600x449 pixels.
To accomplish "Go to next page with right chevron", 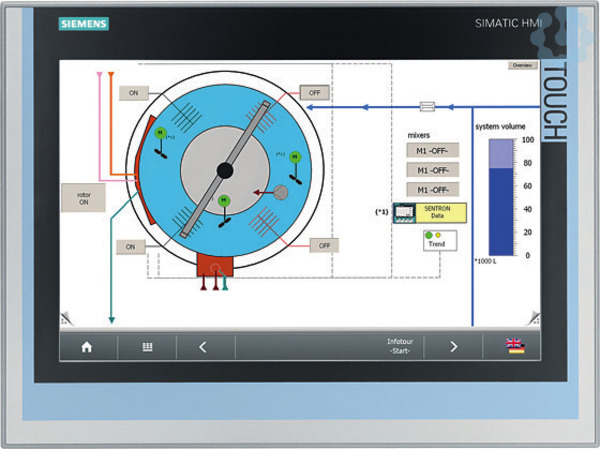I will [x=453, y=347].
